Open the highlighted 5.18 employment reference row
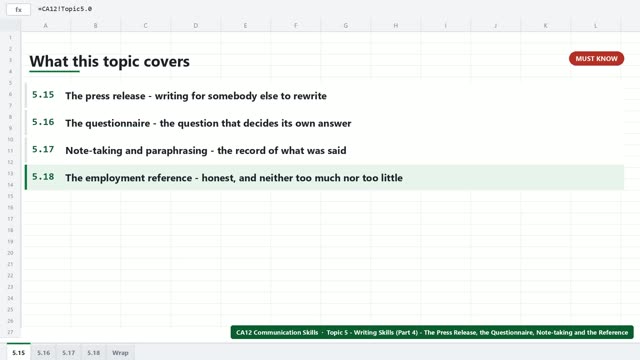The width and height of the screenshot is (640, 360). [x=324, y=178]
